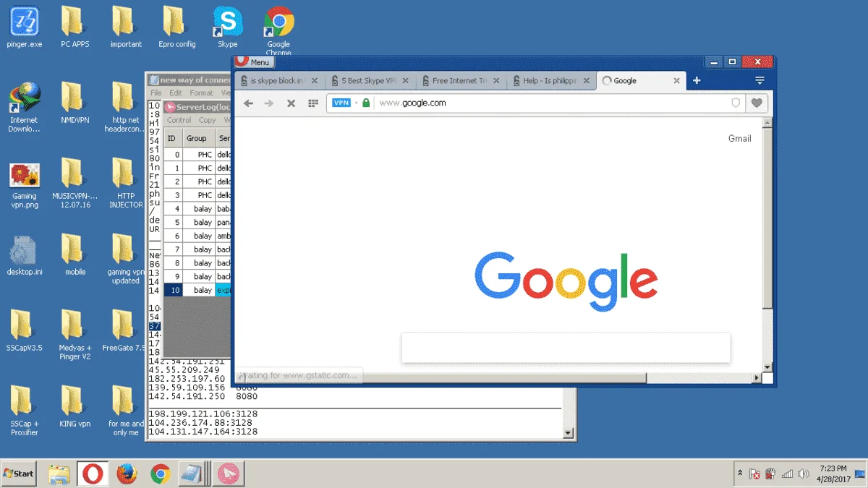Launch Chrome from the taskbar

[161, 474]
